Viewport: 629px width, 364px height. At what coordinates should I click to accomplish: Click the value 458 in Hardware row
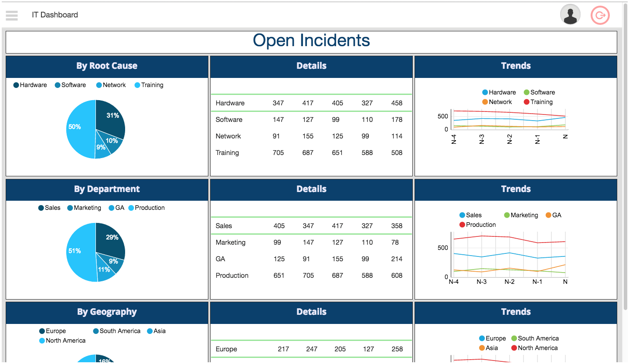pos(397,103)
